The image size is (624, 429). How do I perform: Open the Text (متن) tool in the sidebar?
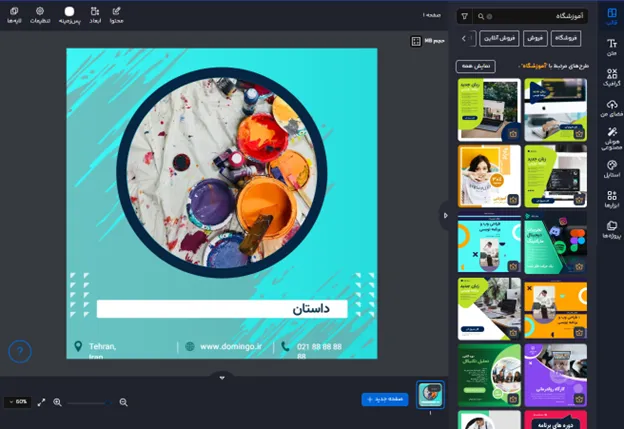click(610, 47)
